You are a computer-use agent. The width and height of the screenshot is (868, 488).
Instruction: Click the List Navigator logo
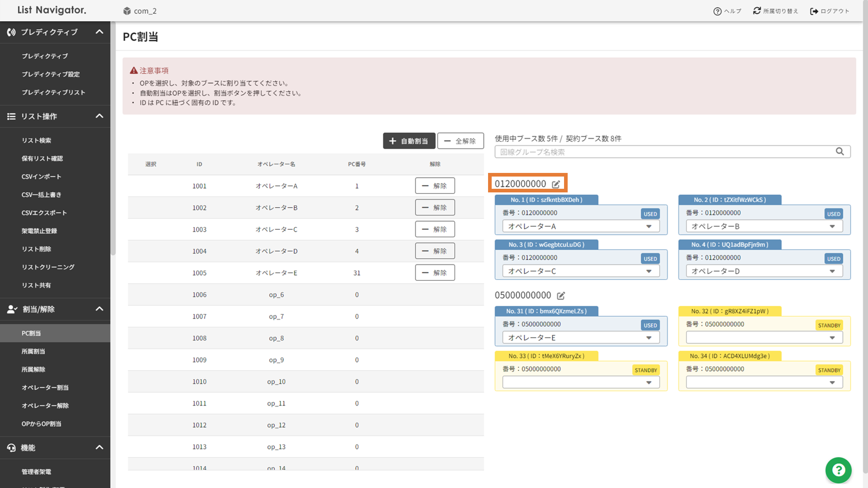point(52,10)
